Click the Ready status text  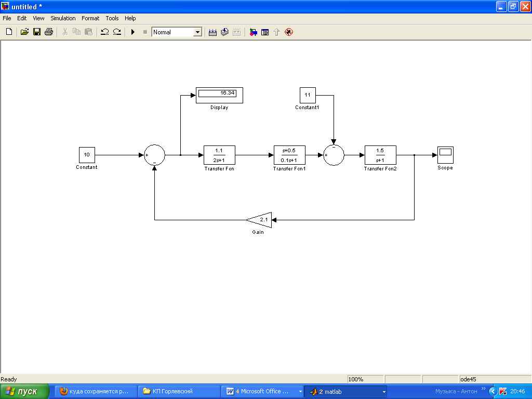coord(9,379)
